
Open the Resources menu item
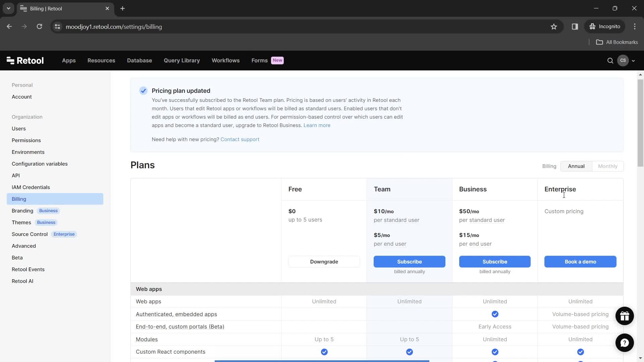click(101, 61)
